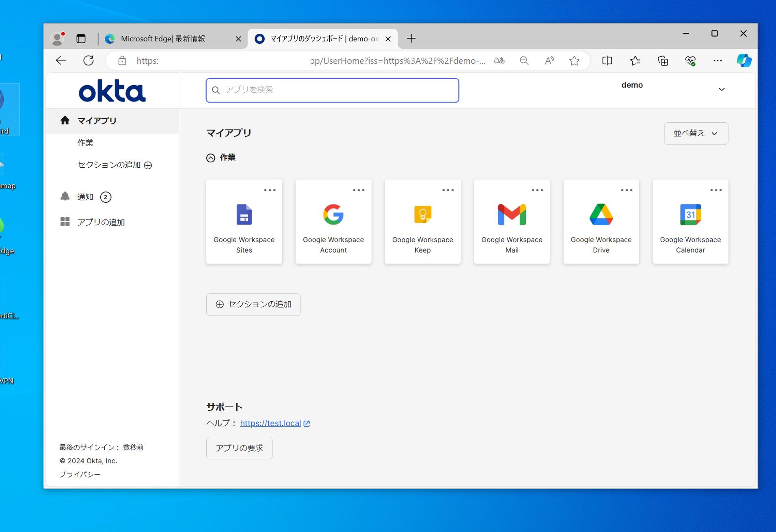The width and height of the screenshot is (776, 532).
Task: Open the favorites list
Action: (635, 61)
